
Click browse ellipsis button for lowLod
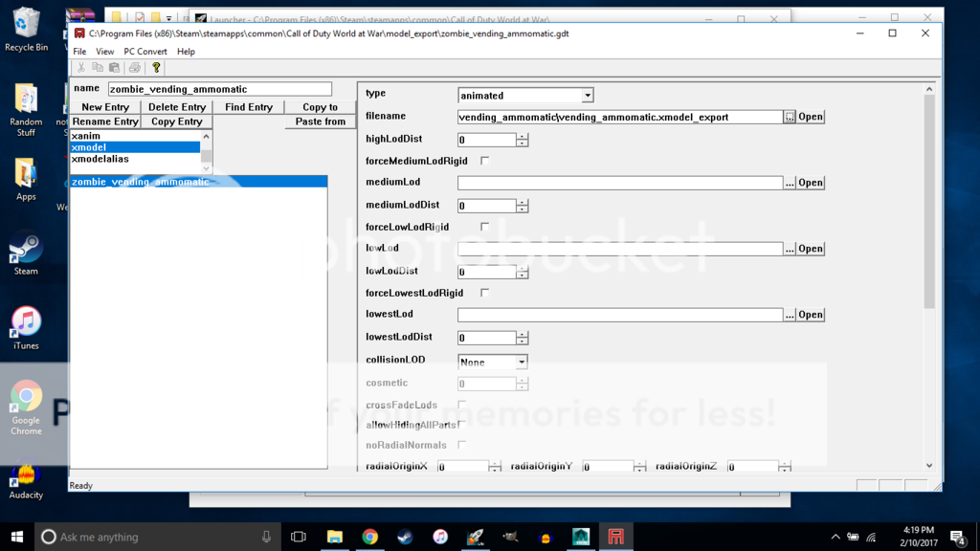pyautogui.click(x=790, y=249)
